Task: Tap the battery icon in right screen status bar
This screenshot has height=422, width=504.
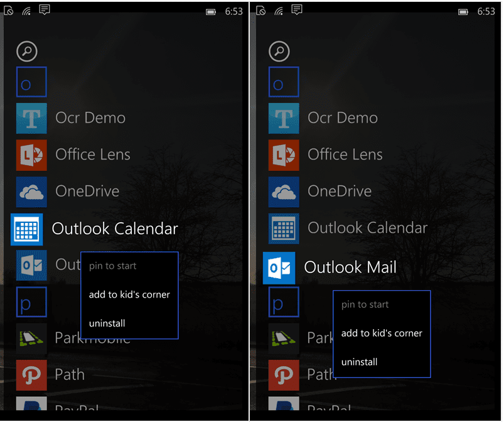Action: 463,12
